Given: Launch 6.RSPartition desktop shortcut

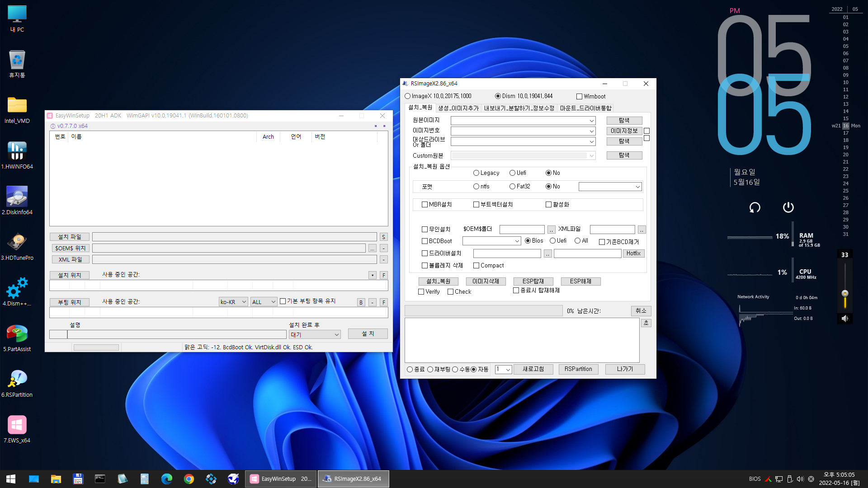Looking at the screenshot, I should 17,384.
